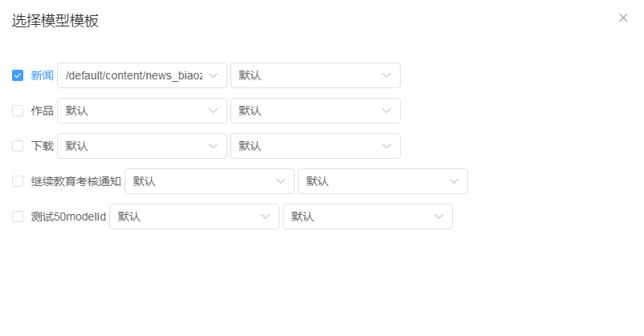Open the first 下载 template dropdown
Screen dimensions: 644x336
132,146
